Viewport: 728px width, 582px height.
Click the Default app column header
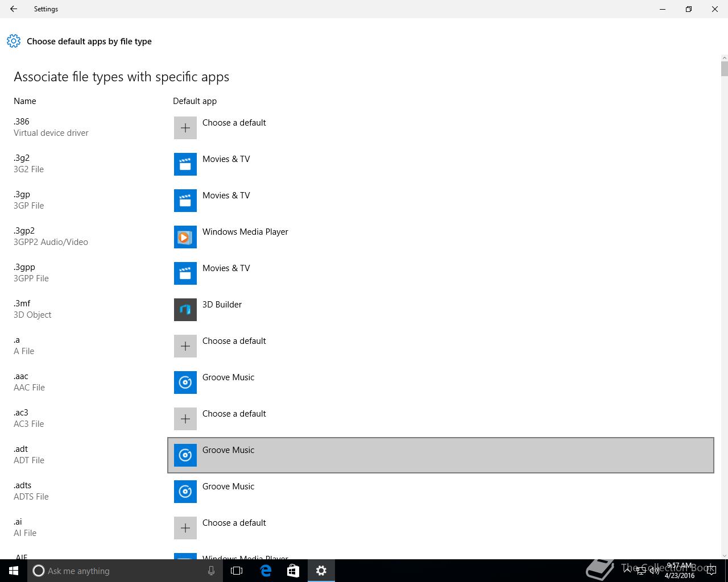click(195, 101)
